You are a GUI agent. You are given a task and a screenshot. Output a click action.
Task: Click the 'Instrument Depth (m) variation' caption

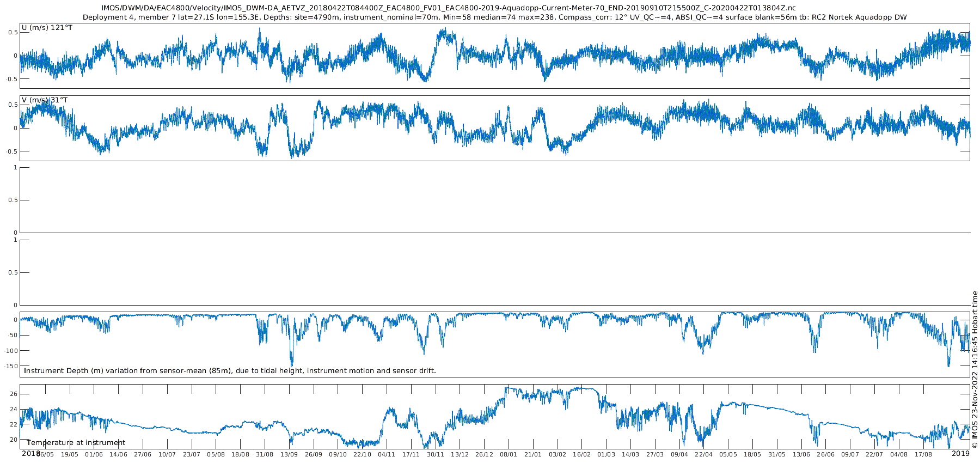click(x=230, y=371)
